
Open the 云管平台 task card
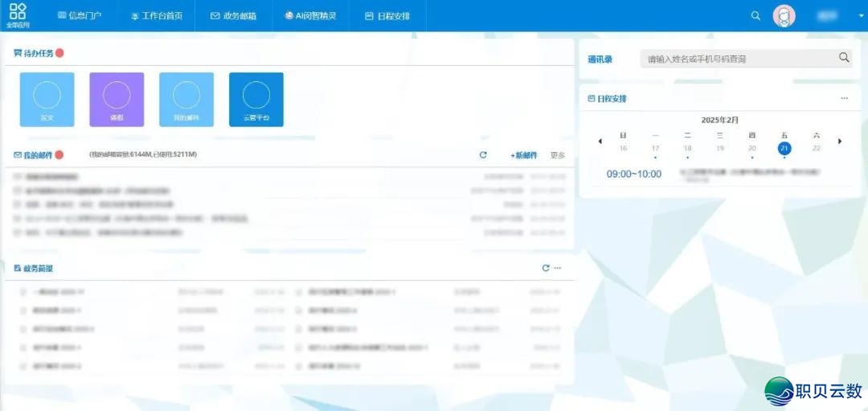(x=256, y=100)
